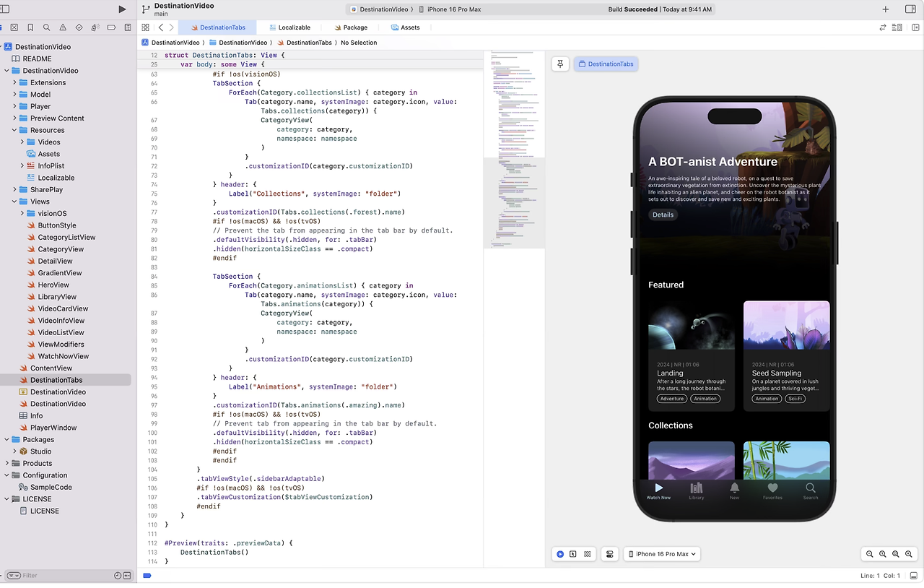Tap the Search tab in preview

[x=811, y=491]
